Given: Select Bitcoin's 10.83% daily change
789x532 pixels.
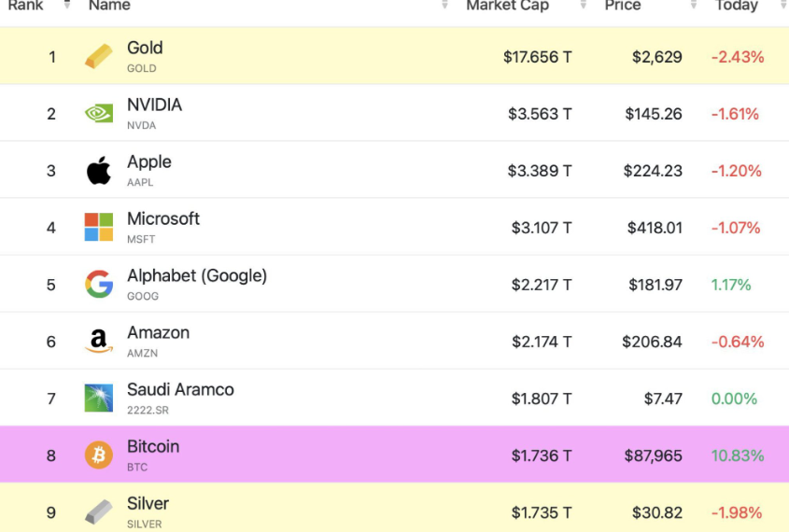Looking at the screenshot, I should click(738, 455).
